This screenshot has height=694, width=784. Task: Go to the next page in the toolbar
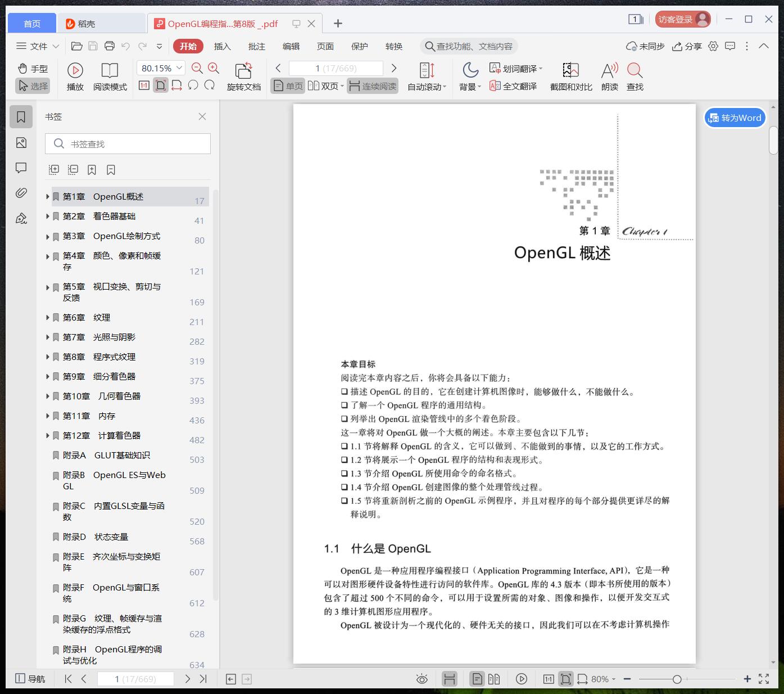coord(394,68)
